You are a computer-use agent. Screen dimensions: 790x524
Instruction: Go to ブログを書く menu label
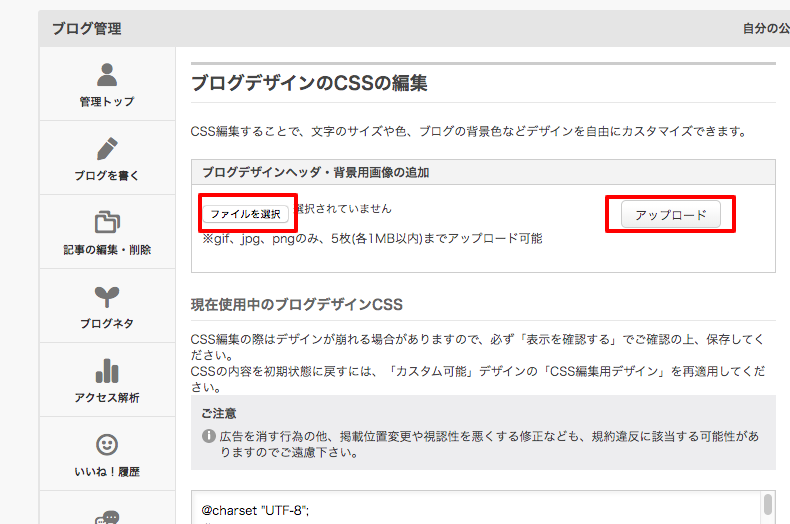(107, 175)
